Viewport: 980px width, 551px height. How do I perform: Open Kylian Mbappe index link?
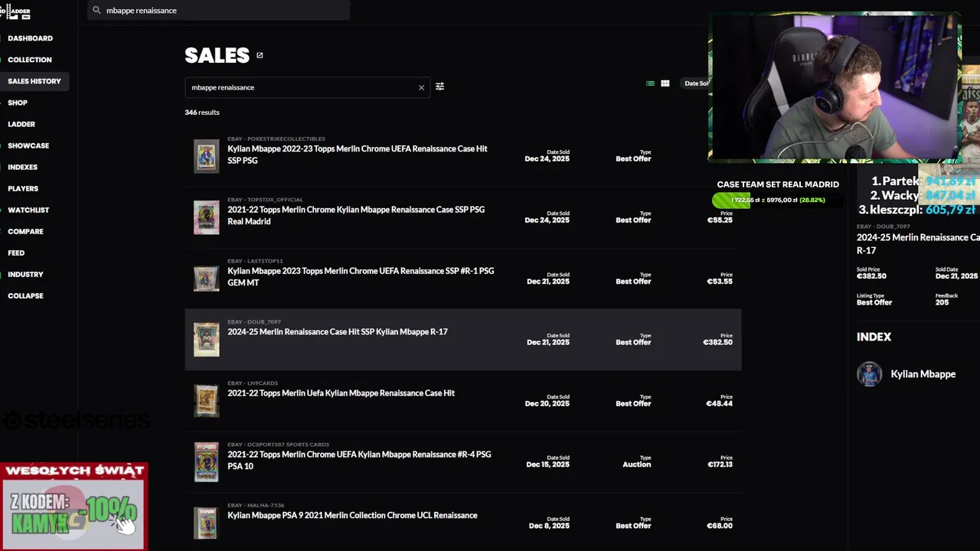coord(923,374)
